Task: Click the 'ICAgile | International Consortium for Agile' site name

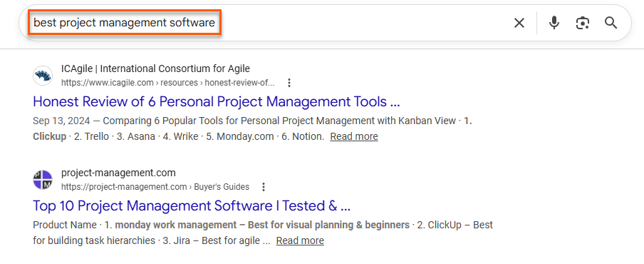Action: (155, 68)
